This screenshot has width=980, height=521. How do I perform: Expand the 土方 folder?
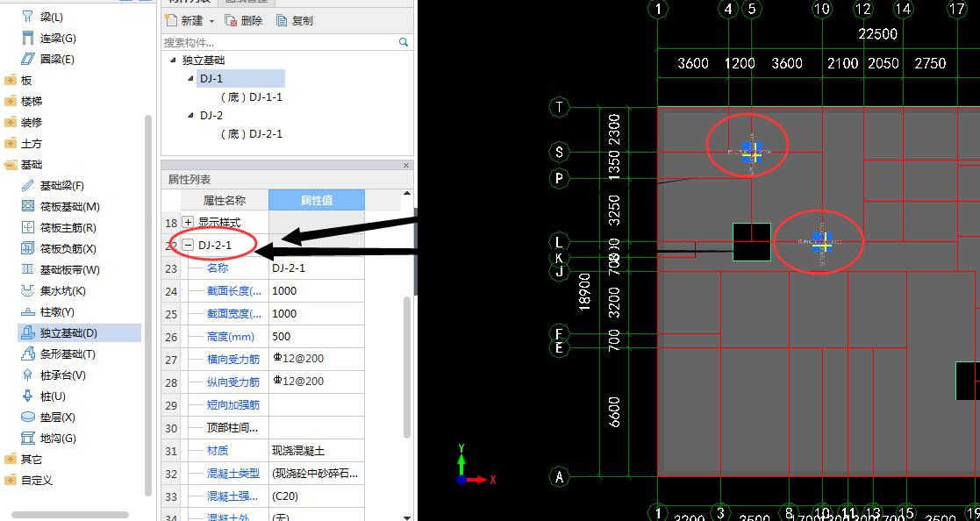[x=11, y=144]
